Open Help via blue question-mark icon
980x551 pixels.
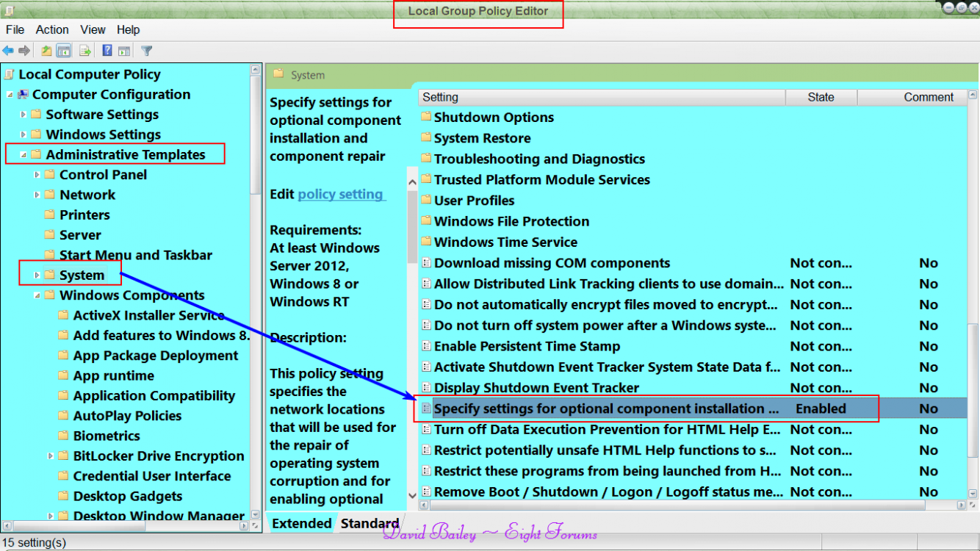coord(107,51)
